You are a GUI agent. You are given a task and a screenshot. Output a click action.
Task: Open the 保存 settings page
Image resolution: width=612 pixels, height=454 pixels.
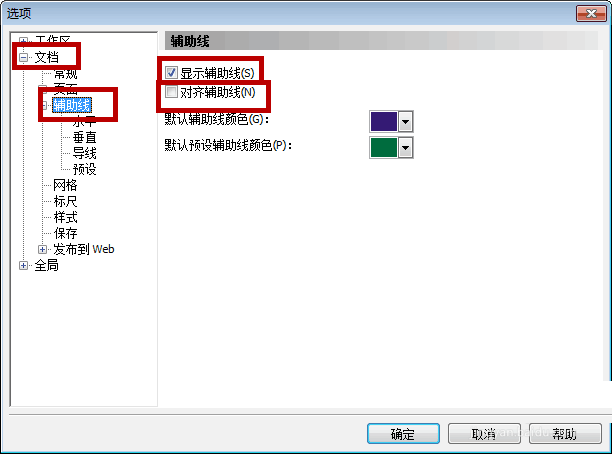pos(65,233)
